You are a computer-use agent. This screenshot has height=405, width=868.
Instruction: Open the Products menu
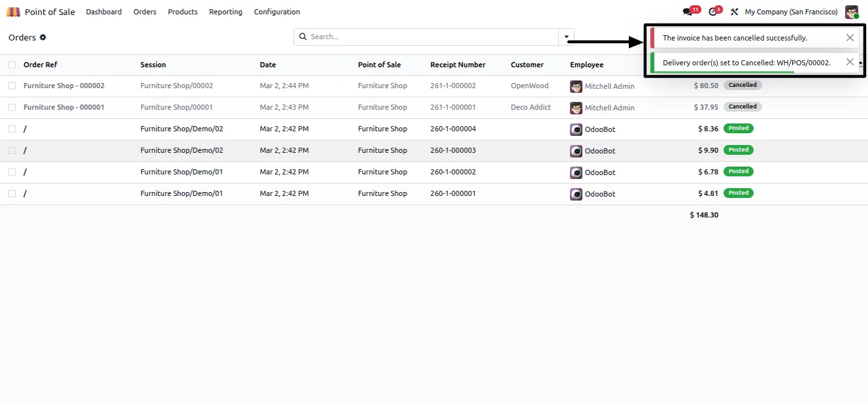pyautogui.click(x=182, y=12)
